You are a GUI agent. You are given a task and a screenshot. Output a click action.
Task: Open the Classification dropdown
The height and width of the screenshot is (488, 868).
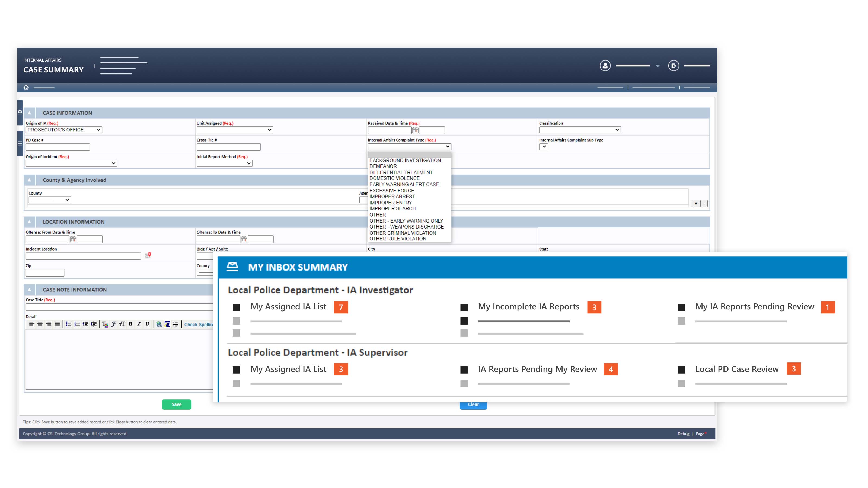[580, 130]
